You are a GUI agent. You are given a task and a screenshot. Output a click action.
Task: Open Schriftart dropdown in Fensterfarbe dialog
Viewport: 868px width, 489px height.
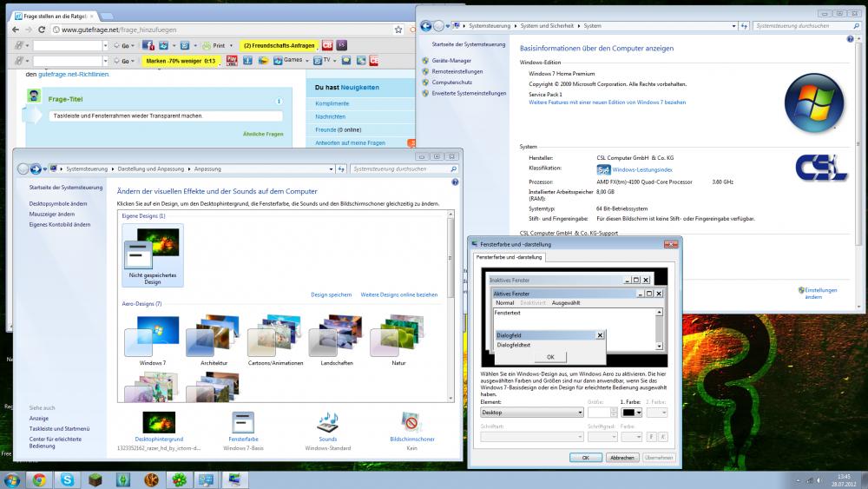coord(532,437)
